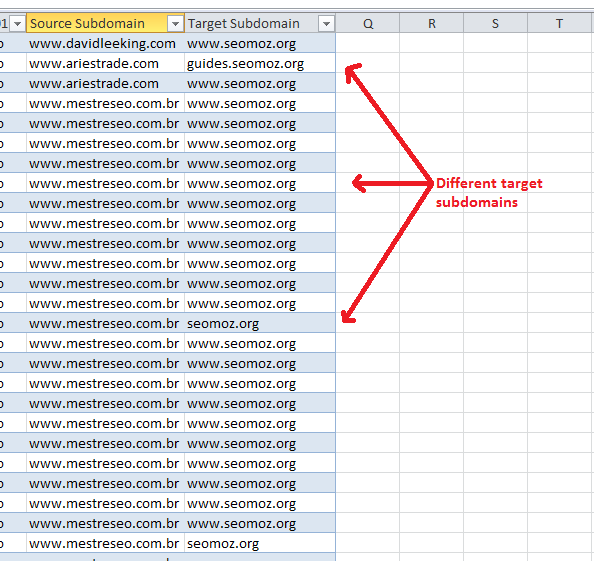Image resolution: width=594 pixels, height=561 pixels.
Task: Click the guides.seomoz.org cell
Action: [260, 64]
